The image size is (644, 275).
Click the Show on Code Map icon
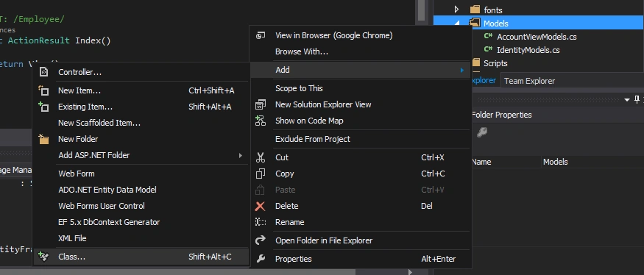coord(261,121)
